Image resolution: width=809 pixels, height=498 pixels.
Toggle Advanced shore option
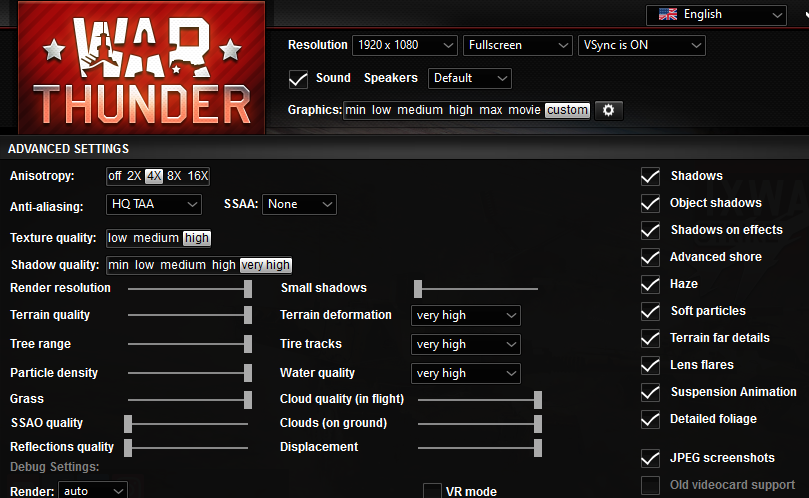pos(650,258)
